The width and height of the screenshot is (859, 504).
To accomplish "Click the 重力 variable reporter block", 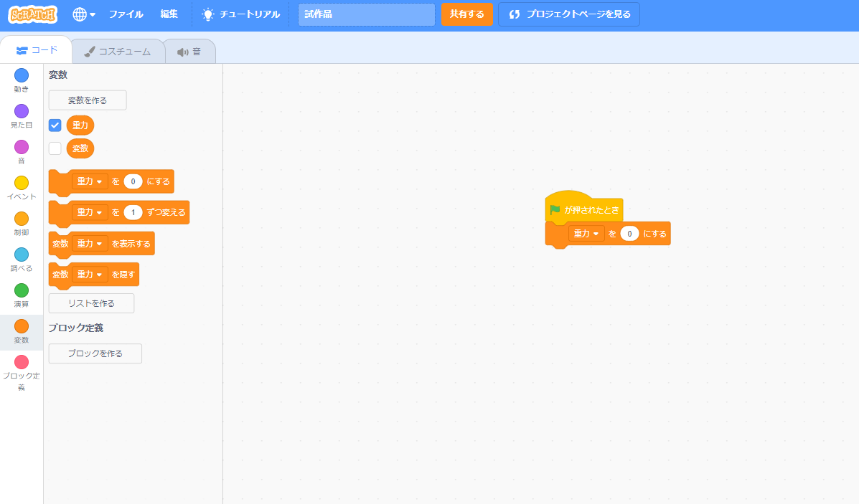I will (80, 125).
